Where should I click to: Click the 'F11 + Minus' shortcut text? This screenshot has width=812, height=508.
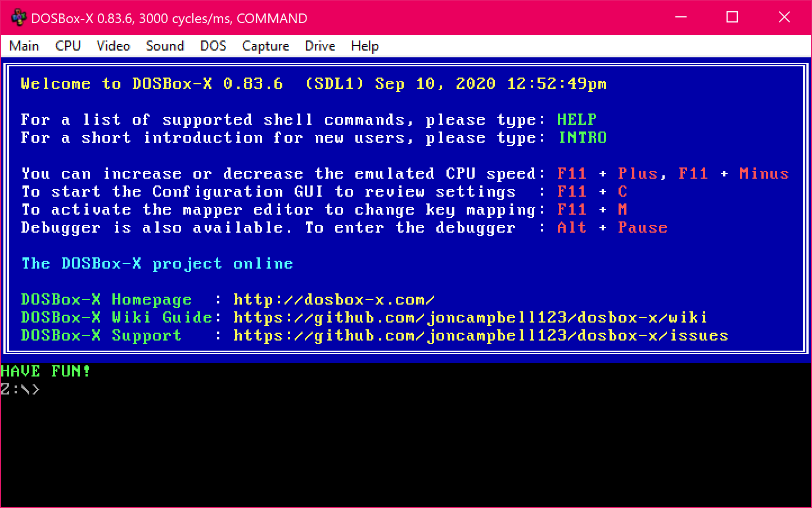click(x=734, y=173)
